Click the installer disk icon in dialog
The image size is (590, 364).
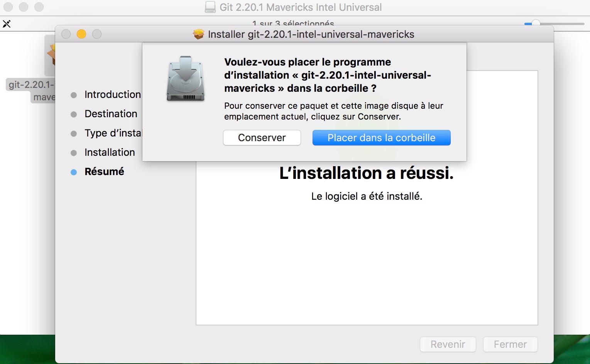click(186, 79)
